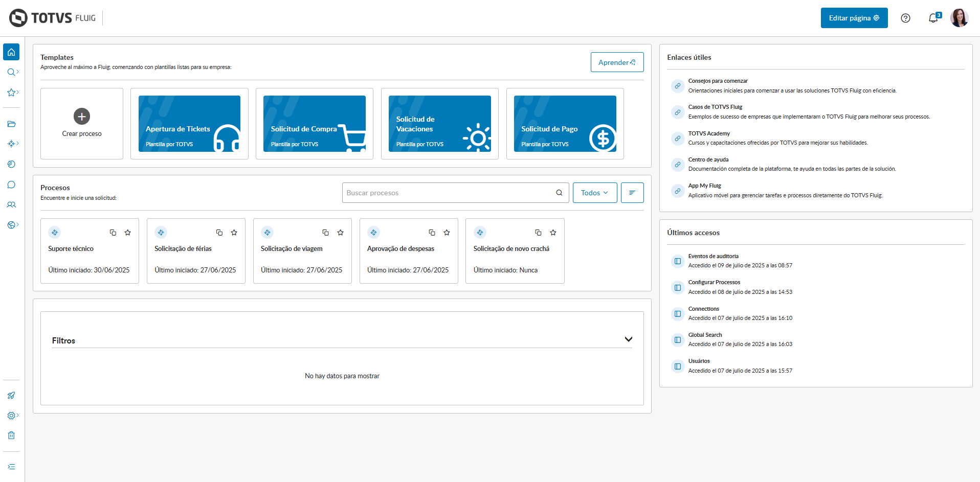
Task: Open the Todos filter dropdown
Action: tap(595, 193)
